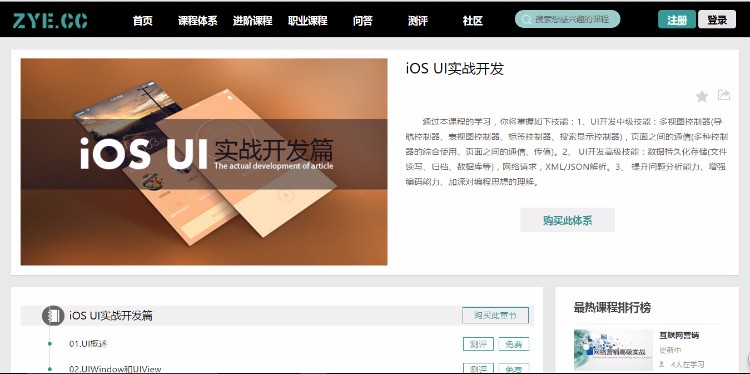Open the 首页 navigation item

click(143, 21)
